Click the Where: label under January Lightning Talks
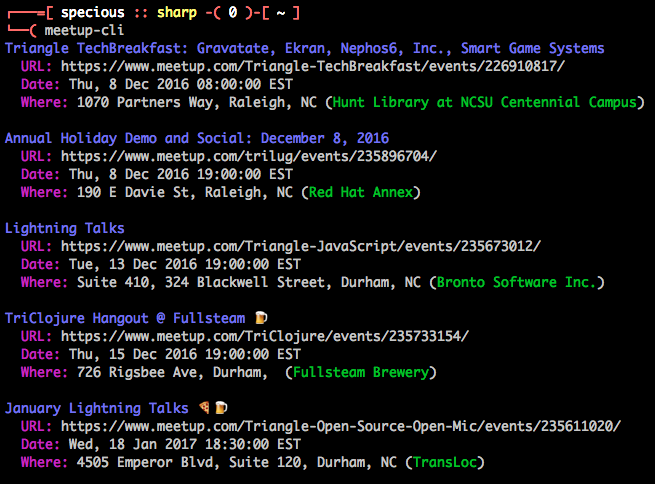The width and height of the screenshot is (655, 484). (x=44, y=462)
